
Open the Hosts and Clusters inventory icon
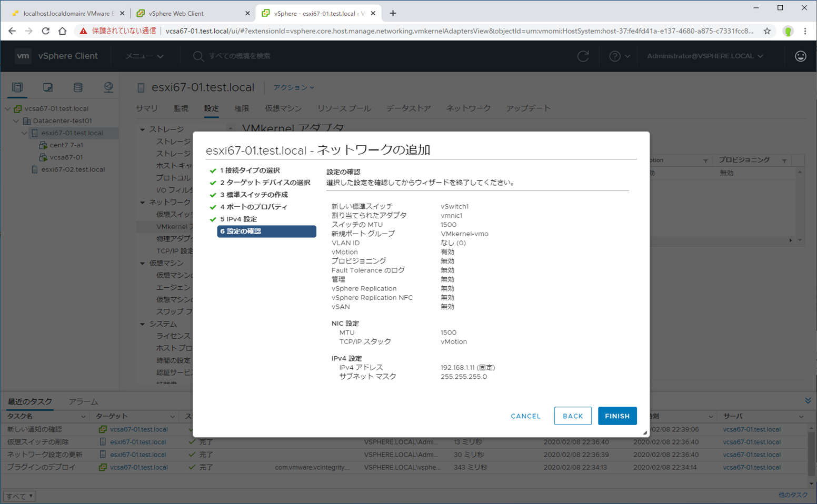[x=17, y=87]
